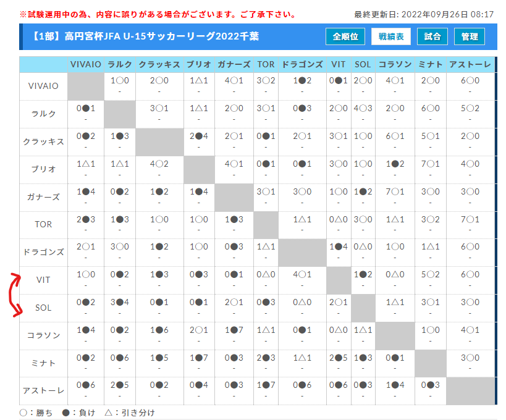Image resolution: width=506 pixels, height=420 pixels.
Task: Select the ブリオ row label
Action: click(x=43, y=169)
